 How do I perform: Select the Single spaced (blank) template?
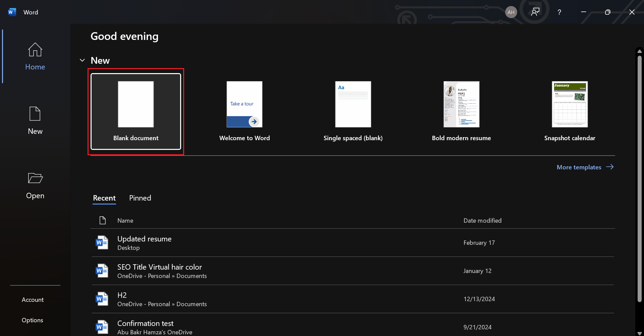pyautogui.click(x=353, y=111)
